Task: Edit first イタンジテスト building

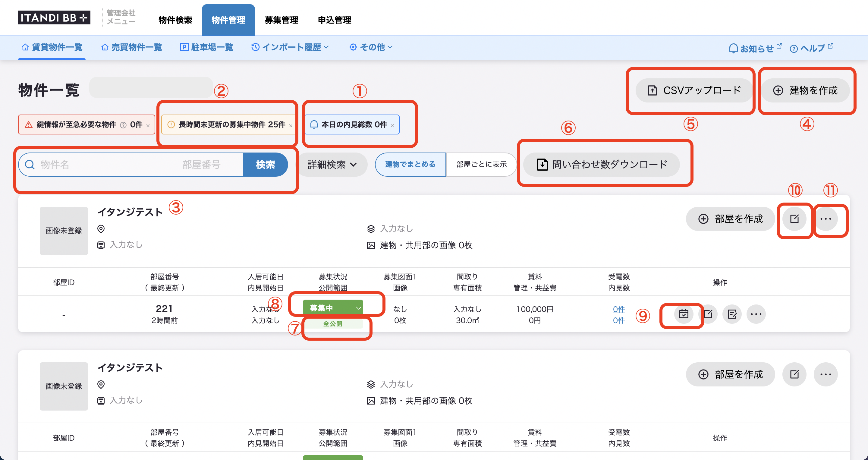Action: click(794, 219)
